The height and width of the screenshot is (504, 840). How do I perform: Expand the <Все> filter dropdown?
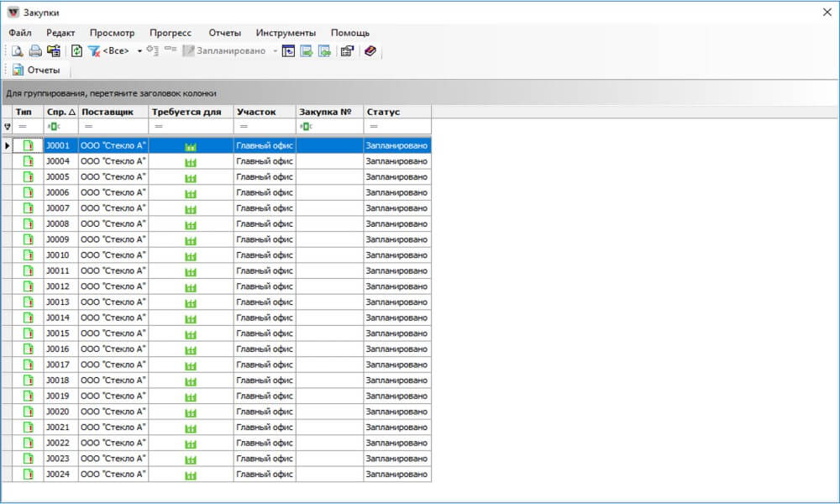click(139, 51)
